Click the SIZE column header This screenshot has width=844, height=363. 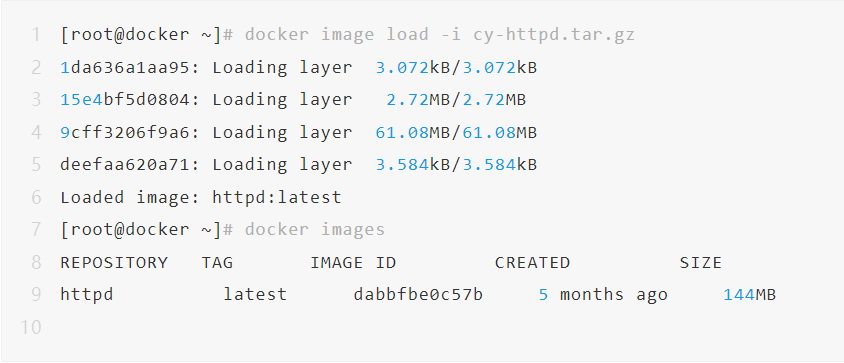coord(700,262)
